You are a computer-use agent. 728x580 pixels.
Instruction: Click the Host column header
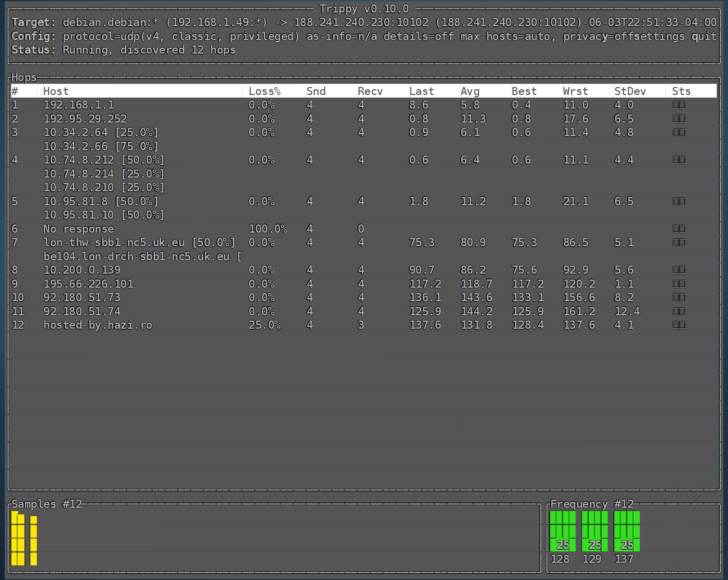[56, 91]
